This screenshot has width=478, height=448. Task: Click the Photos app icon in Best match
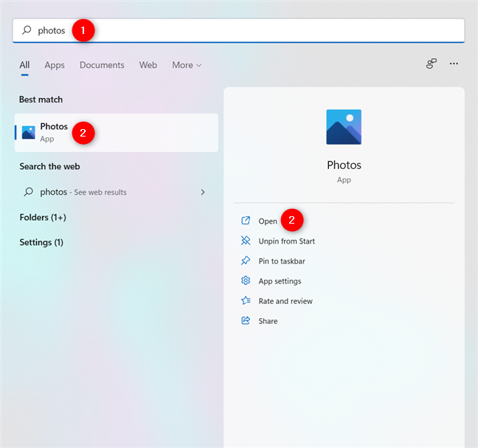pyautogui.click(x=29, y=133)
